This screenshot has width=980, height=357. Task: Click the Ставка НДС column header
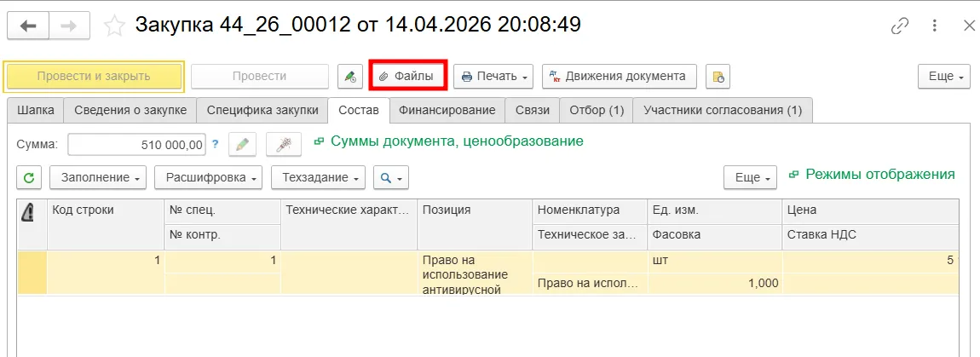pos(871,236)
